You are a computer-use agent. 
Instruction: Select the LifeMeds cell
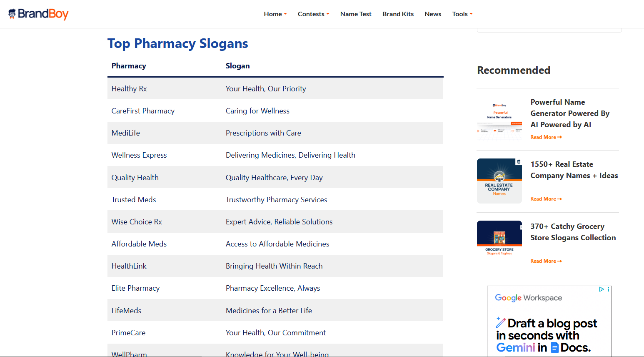click(126, 311)
